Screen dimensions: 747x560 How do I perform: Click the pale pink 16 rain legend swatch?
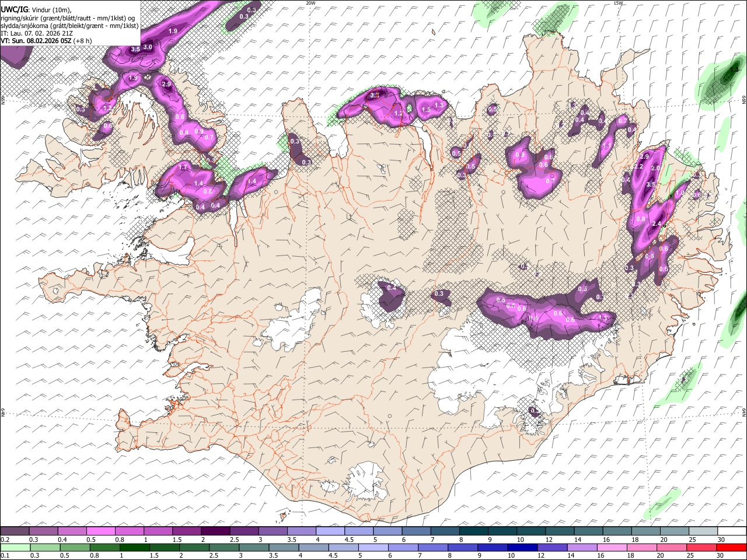[611, 548]
